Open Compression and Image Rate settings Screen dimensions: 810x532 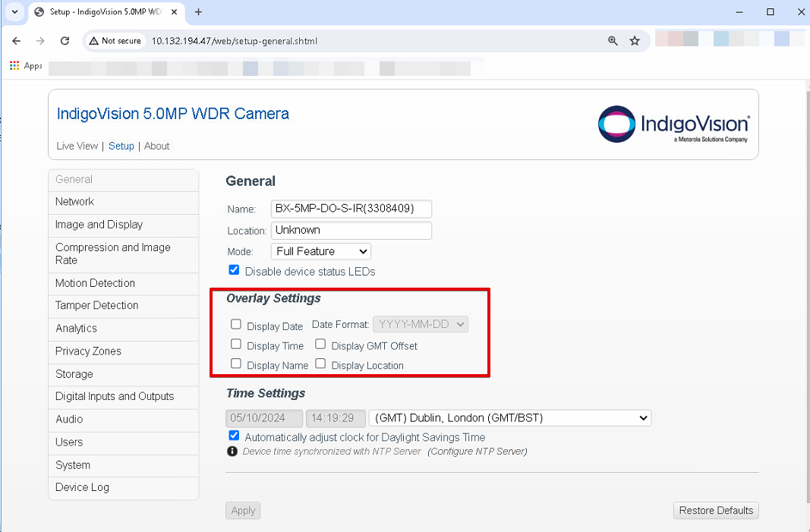click(x=124, y=253)
